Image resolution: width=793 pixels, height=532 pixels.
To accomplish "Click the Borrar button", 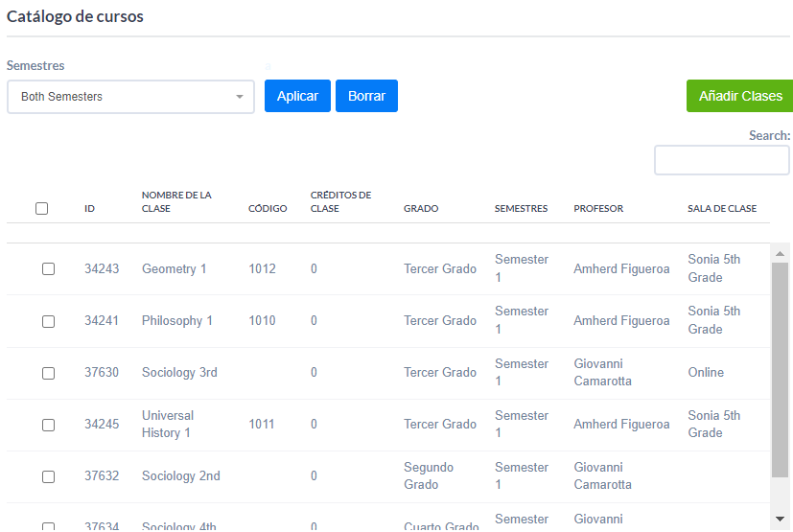I will coord(366,96).
